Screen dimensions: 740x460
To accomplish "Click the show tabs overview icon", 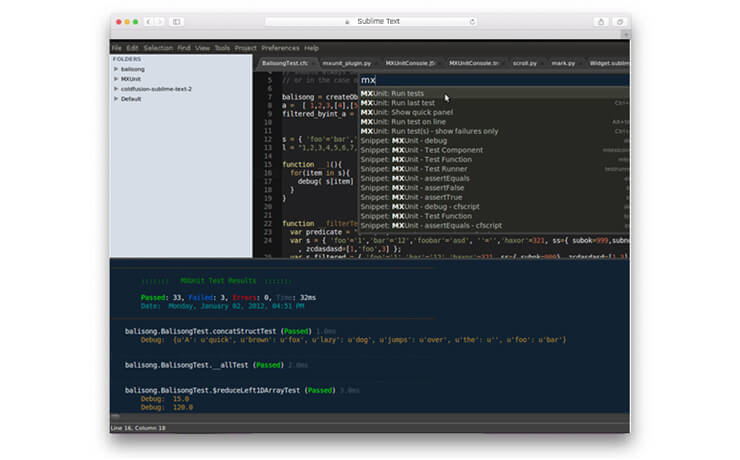I will coord(620,22).
